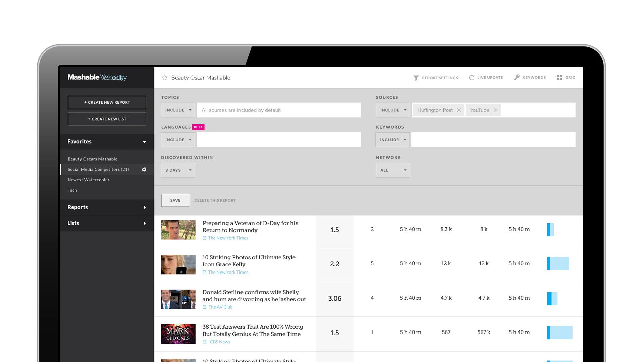Click Create New List button
Viewport: 644px width, 362px height.
(107, 119)
